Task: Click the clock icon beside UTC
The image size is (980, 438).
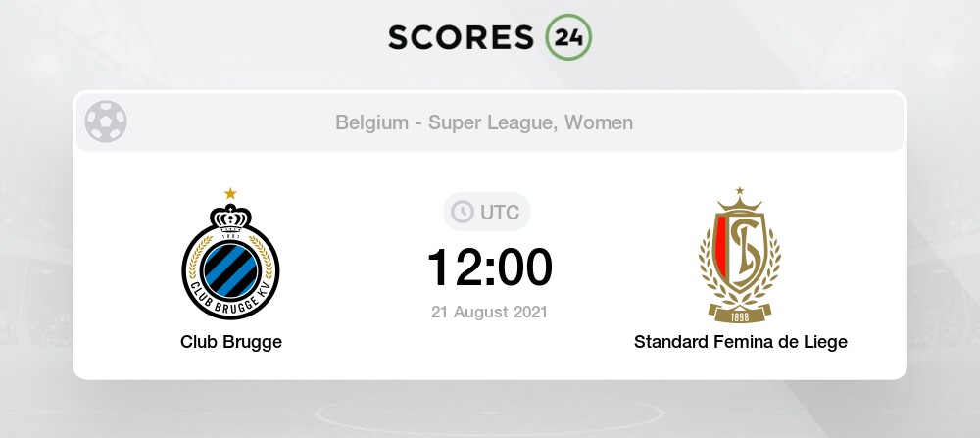Action: tap(461, 212)
